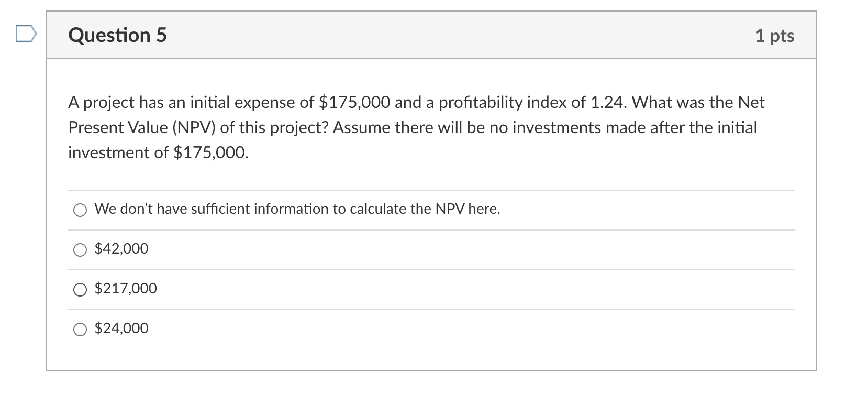The image size is (868, 394).
Task: Pick the $217,000 radio button
Action: coord(80,290)
